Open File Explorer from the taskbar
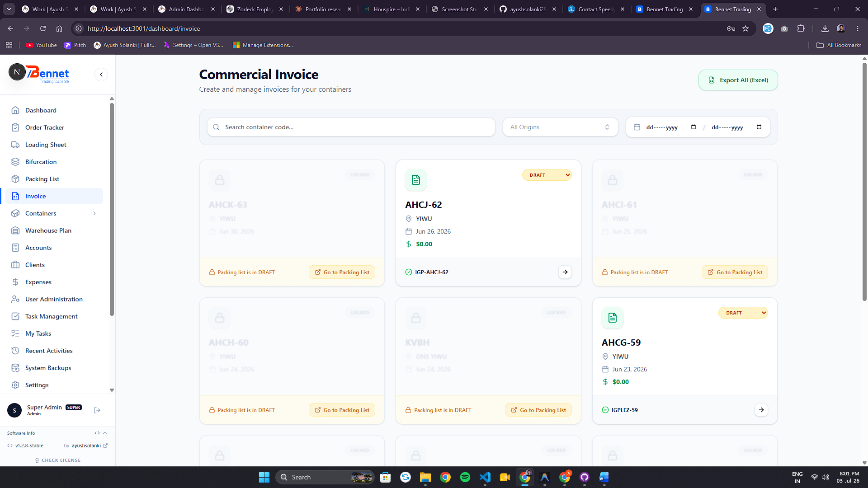Viewport: 868px width, 488px height. 425,477
